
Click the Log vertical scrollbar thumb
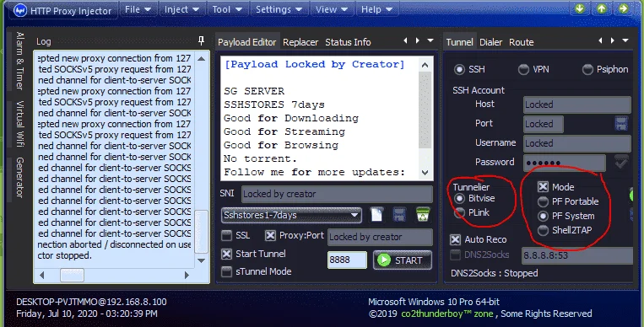(x=201, y=232)
